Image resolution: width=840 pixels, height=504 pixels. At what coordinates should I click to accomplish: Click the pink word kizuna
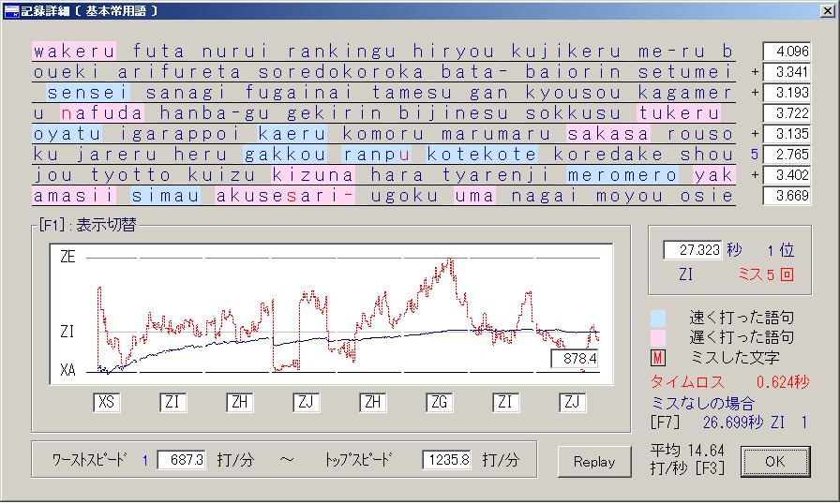[313, 175]
